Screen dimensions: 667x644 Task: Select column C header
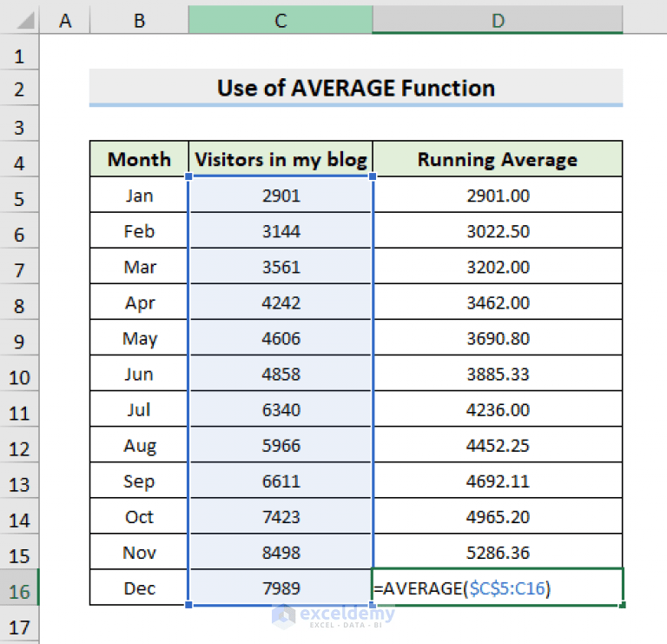281,20
